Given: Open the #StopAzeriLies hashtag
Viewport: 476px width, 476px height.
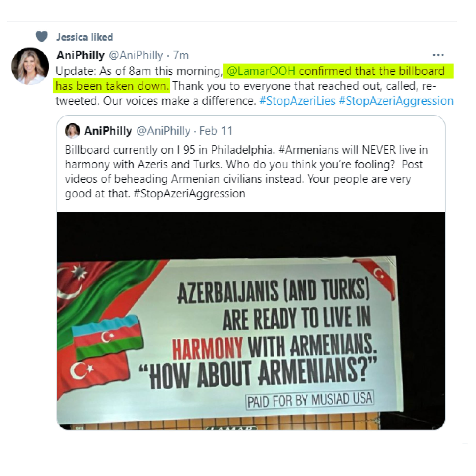Looking at the screenshot, I should point(297,101).
